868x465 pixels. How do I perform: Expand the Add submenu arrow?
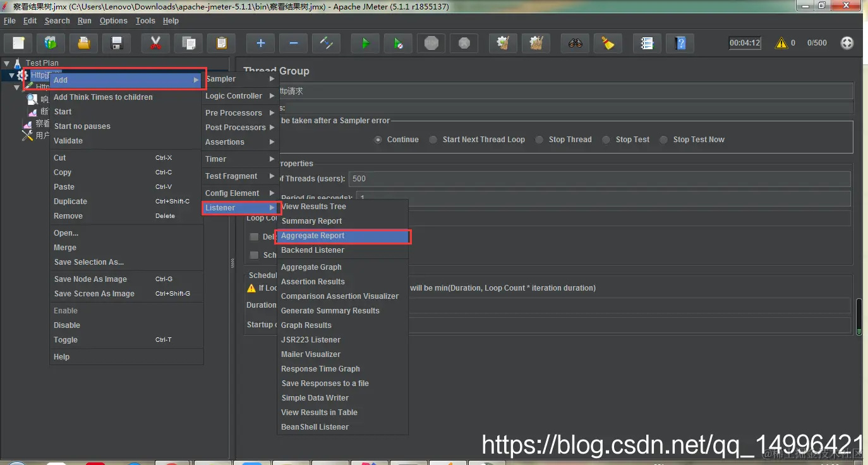pyautogui.click(x=196, y=80)
